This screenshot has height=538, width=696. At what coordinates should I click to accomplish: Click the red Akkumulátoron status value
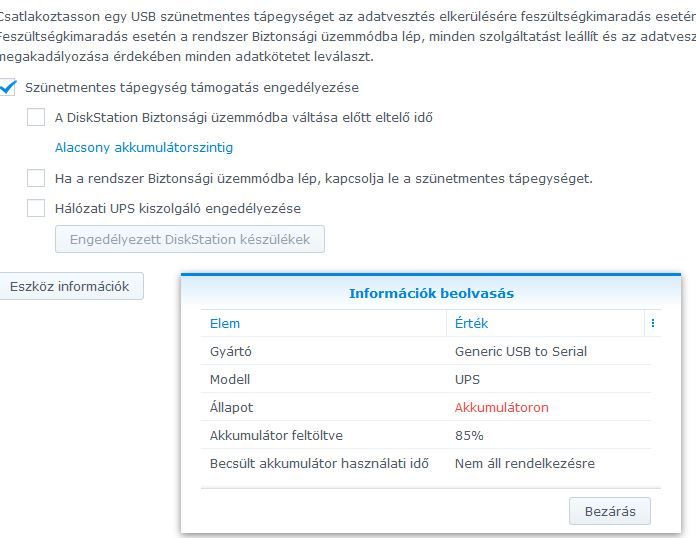(502, 408)
